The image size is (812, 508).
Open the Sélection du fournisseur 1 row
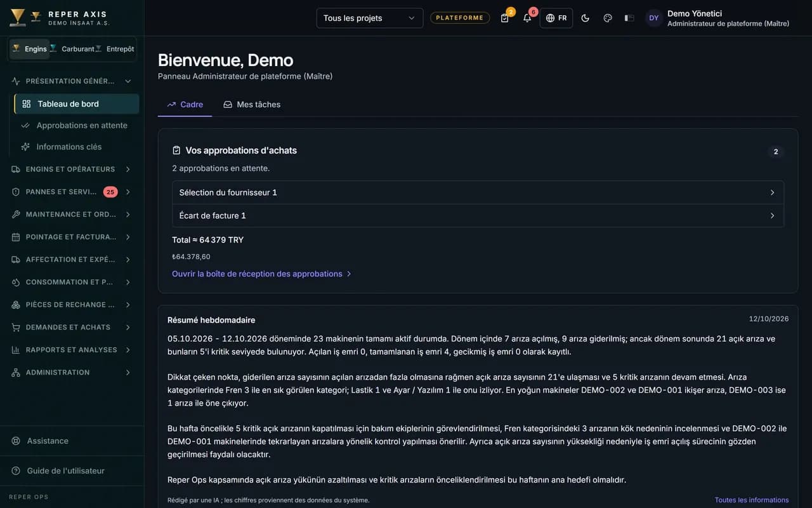tap(478, 192)
